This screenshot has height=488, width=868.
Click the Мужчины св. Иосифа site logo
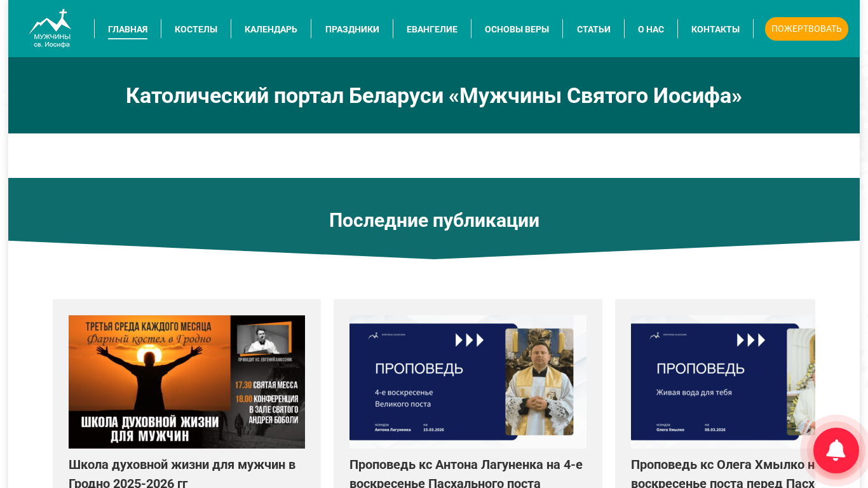(x=50, y=29)
